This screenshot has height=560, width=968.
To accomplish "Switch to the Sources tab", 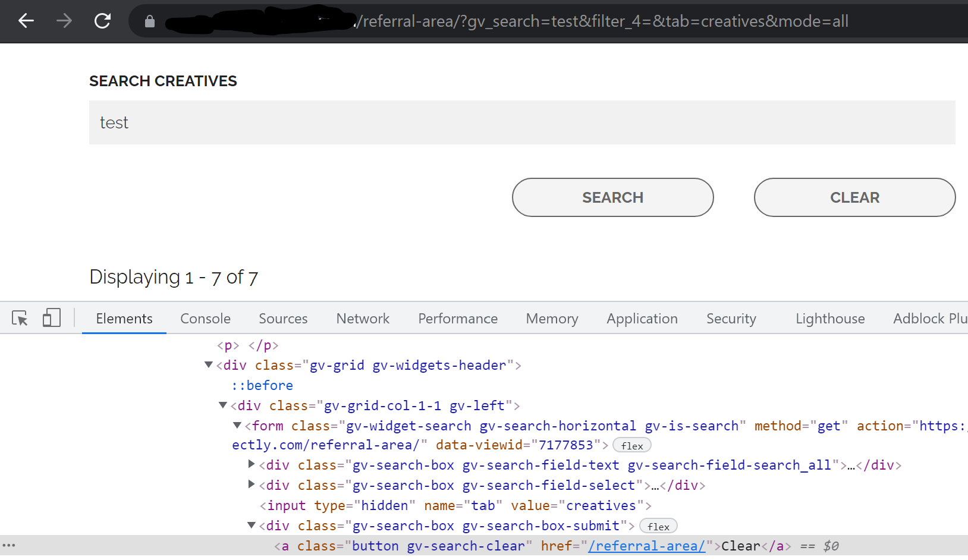I will coord(282,318).
